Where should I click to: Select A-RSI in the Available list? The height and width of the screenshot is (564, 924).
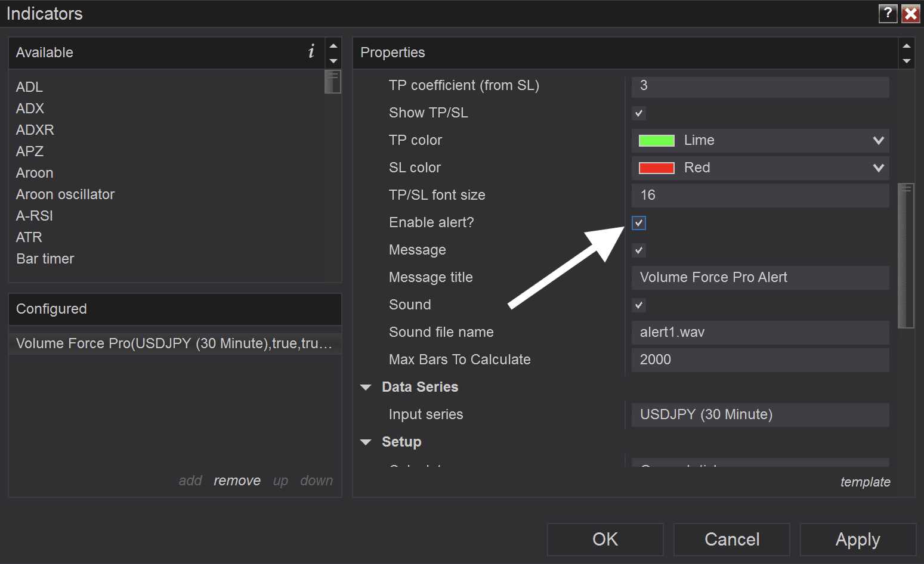pyautogui.click(x=35, y=216)
